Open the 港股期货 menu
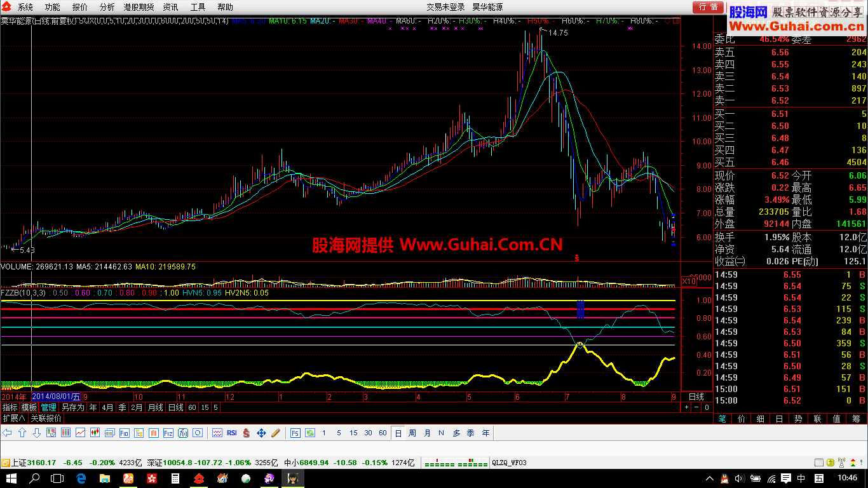 (x=139, y=7)
